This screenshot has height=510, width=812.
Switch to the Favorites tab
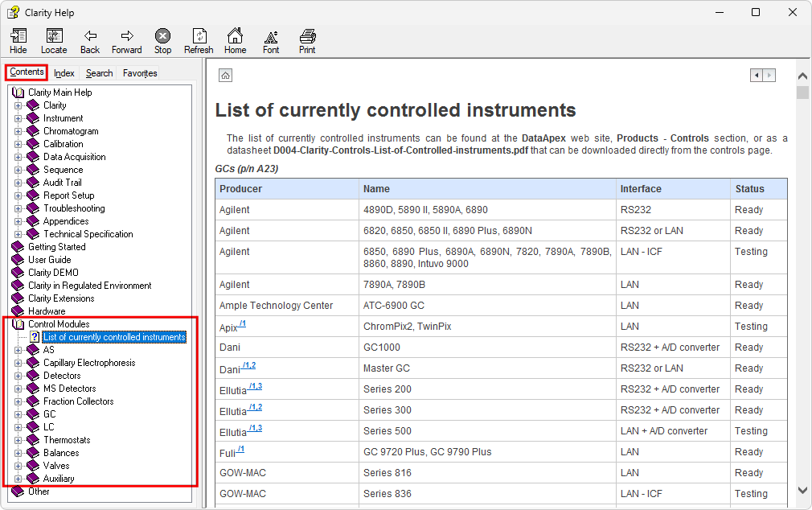click(140, 73)
